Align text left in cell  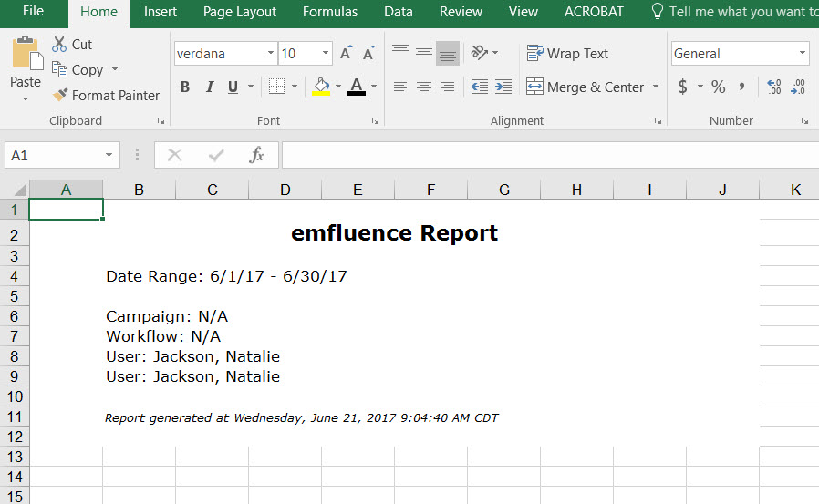(x=400, y=87)
